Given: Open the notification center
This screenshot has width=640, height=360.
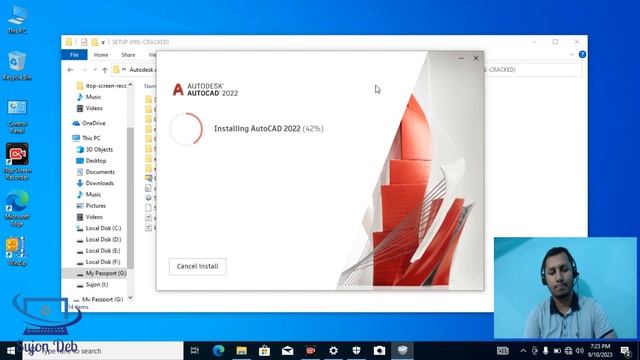Looking at the screenshot, I should pos(626,351).
